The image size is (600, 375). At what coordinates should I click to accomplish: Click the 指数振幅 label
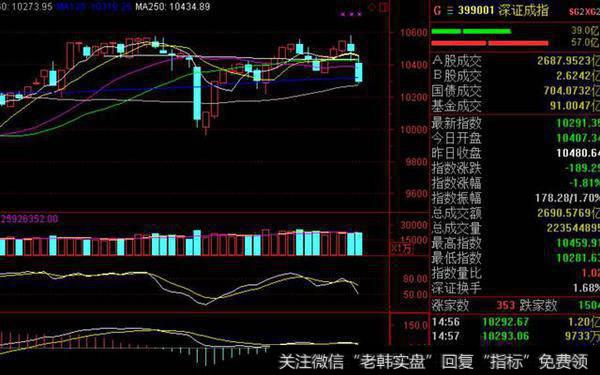457,198
